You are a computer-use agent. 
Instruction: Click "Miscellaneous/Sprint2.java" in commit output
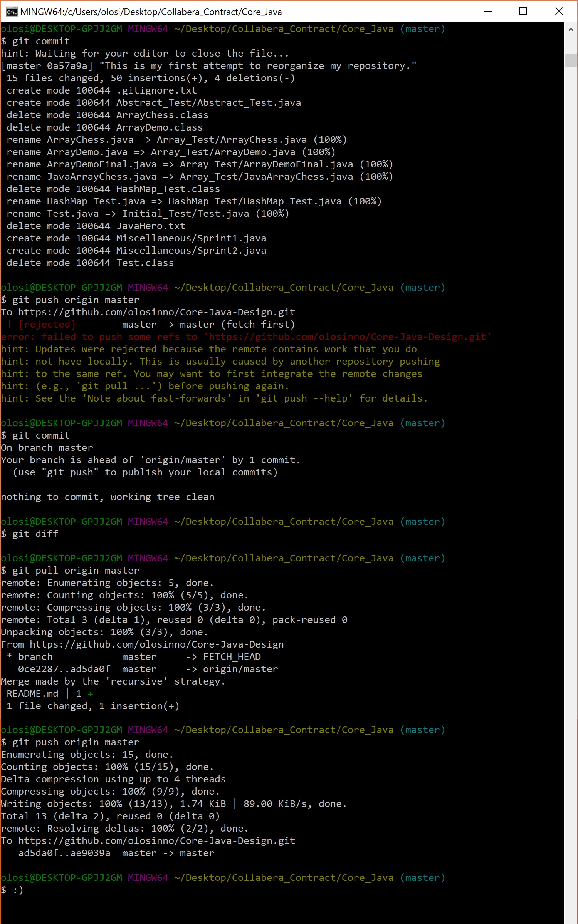pyautogui.click(x=191, y=251)
